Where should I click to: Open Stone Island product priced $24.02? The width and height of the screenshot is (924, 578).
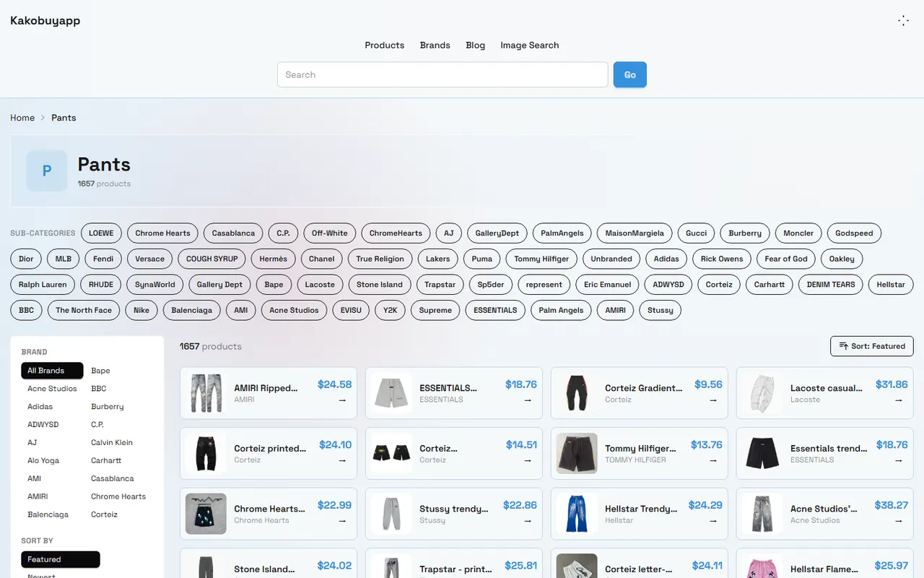269,564
